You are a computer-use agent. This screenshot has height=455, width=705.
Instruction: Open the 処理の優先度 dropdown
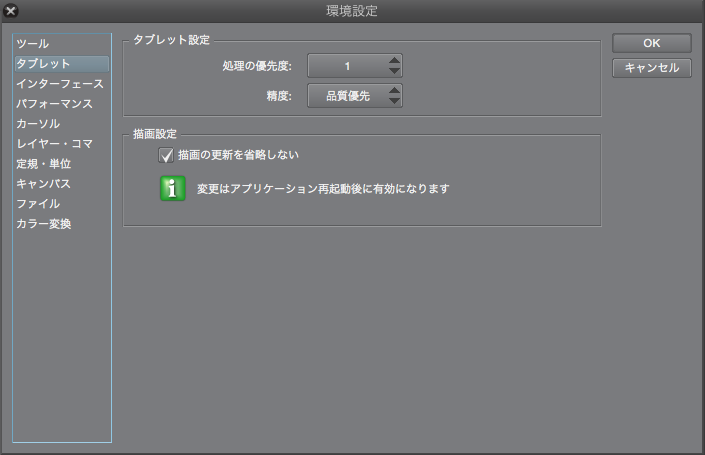tap(355, 66)
